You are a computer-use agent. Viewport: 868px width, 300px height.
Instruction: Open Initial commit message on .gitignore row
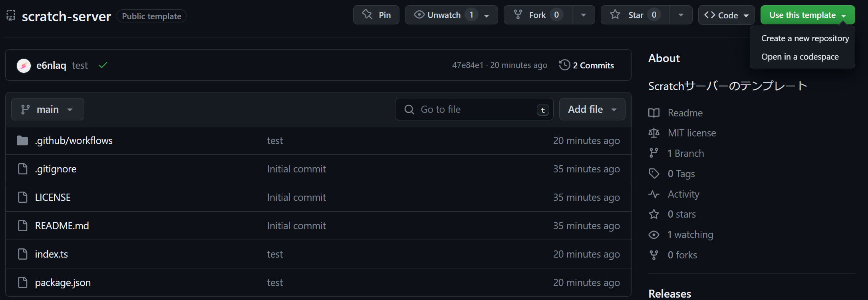click(296, 169)
